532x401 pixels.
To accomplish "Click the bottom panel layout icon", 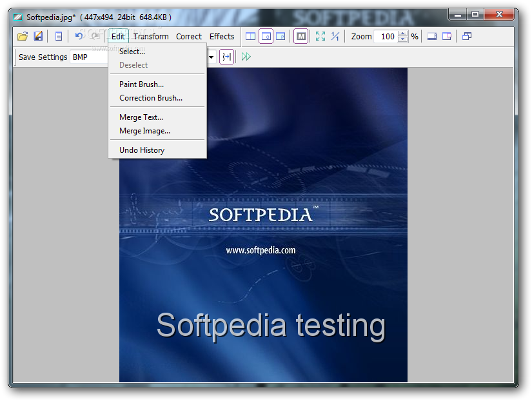I will pos(432,36).
